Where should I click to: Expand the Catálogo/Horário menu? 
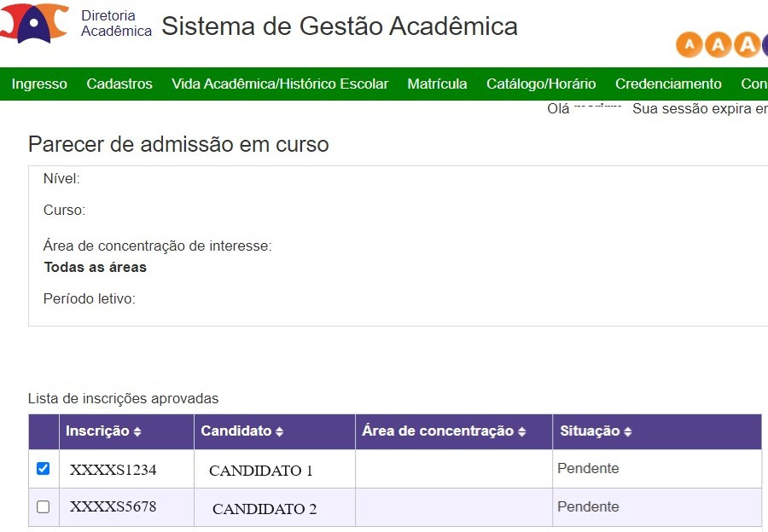pos(541,84)
